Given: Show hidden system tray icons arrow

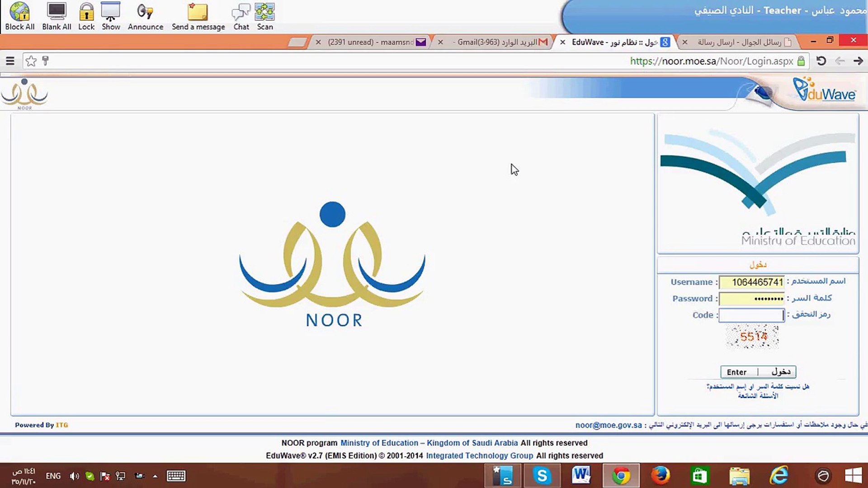Looking at the screenshot, I should coord(155,476).
